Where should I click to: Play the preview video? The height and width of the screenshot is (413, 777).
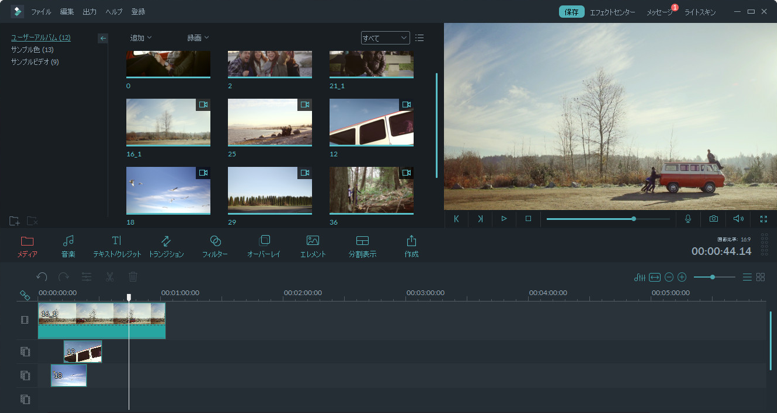click(504, 219)
